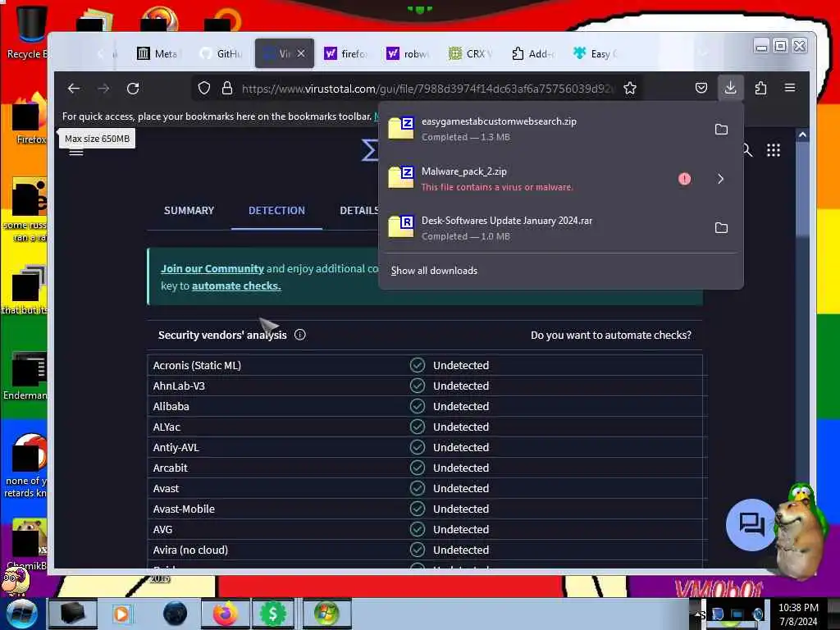Open Pocket save icon in toolbar
840x630 pixels.
[x=701, y=88]
